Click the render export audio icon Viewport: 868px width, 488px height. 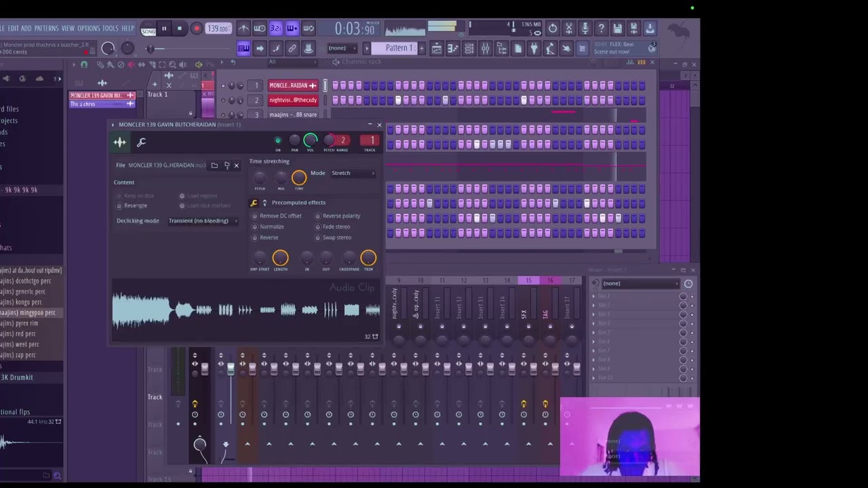tap(634, 28)
